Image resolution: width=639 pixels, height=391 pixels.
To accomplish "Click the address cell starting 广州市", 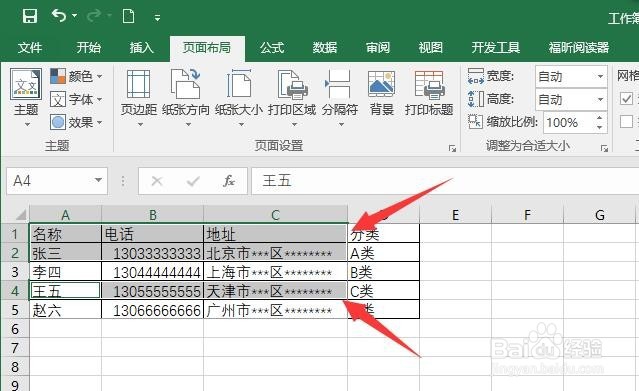I will [275, 310].
